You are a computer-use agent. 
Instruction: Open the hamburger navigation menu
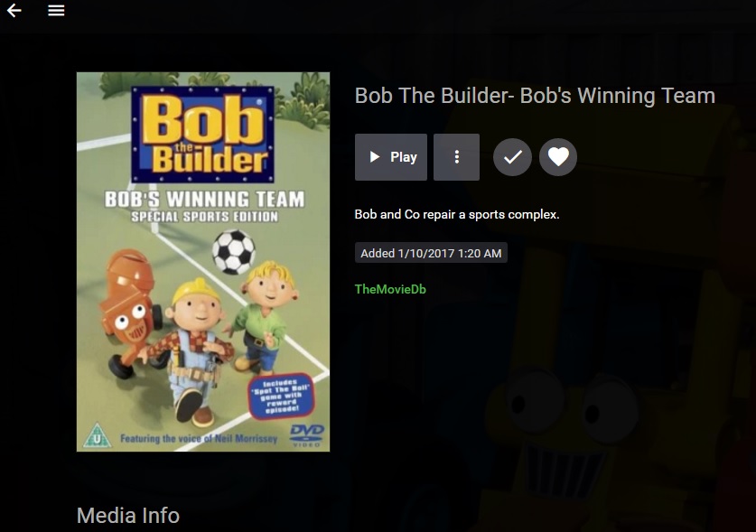(x=56, y=10)
